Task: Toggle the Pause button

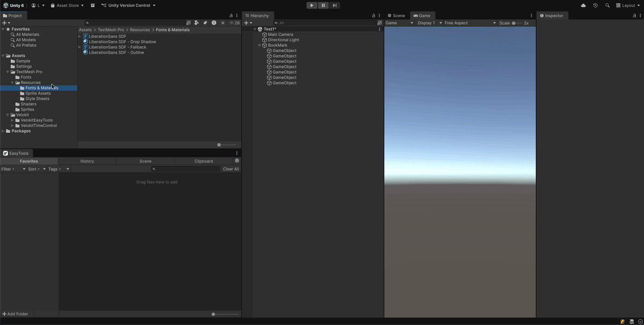Action: click(x=323, y=5)
